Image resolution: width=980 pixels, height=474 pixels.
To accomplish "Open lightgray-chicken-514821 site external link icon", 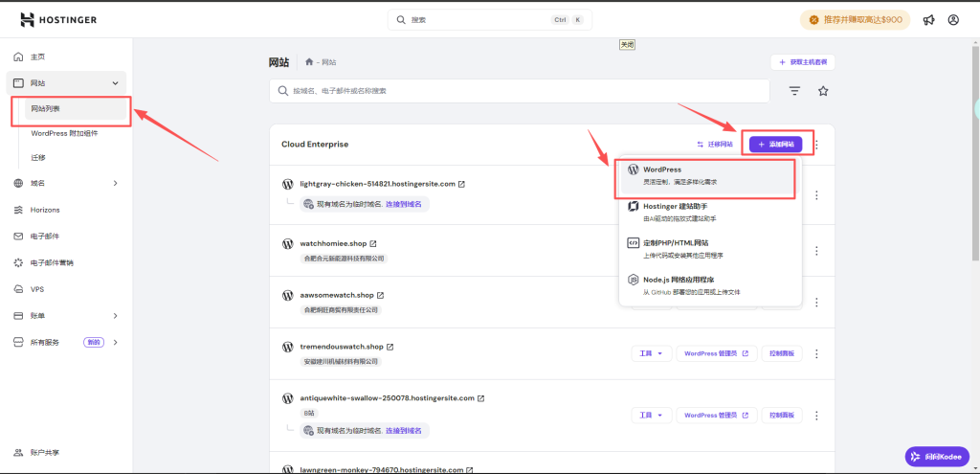I will coord(462,184).
